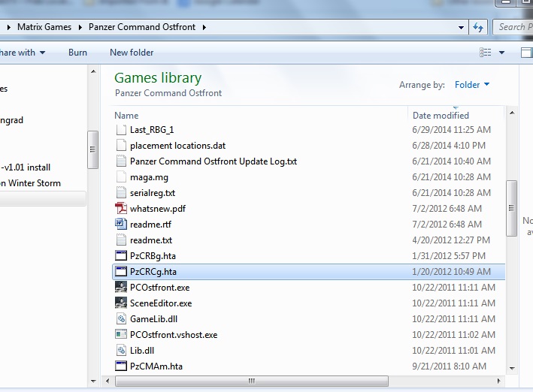Click the PzCRCg.hta application icon
Image resolution: width=533 pixels, height=392 pixels.
pos(121,271)
